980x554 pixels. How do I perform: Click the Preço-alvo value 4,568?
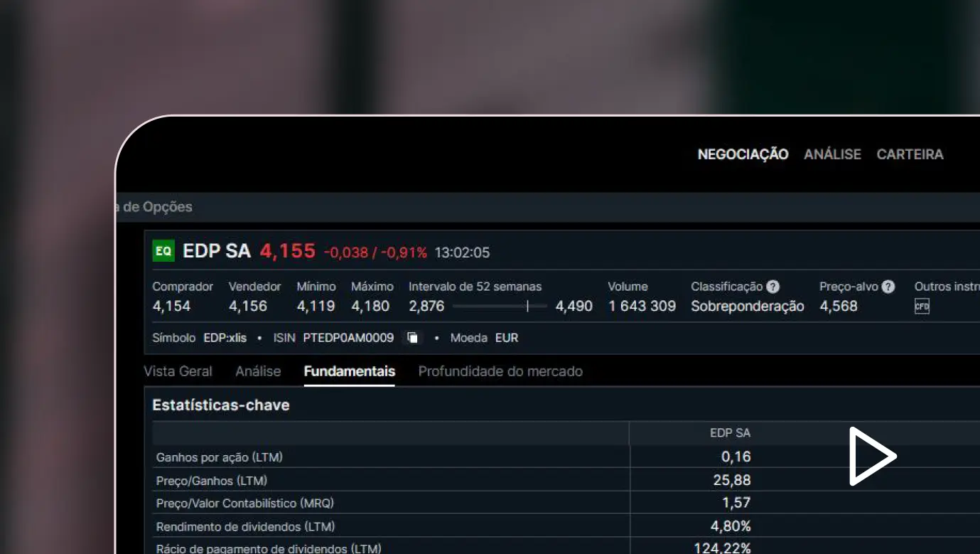point(839,307)
